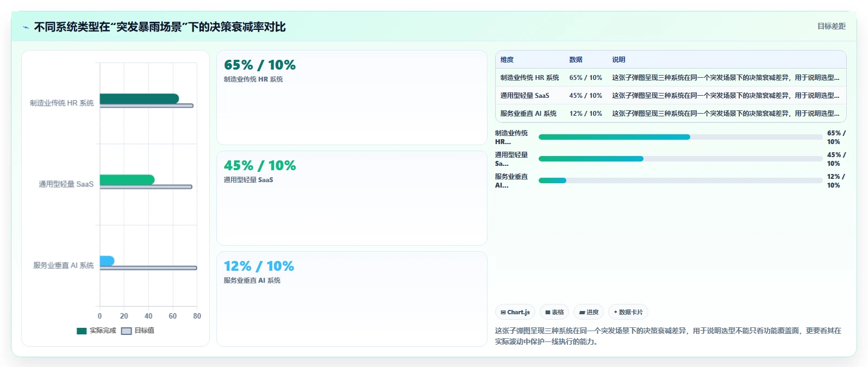Viewport: 868px width, 367px height.
Task: Click the summary paragraph below the tag pills
Action: [668, 336]
